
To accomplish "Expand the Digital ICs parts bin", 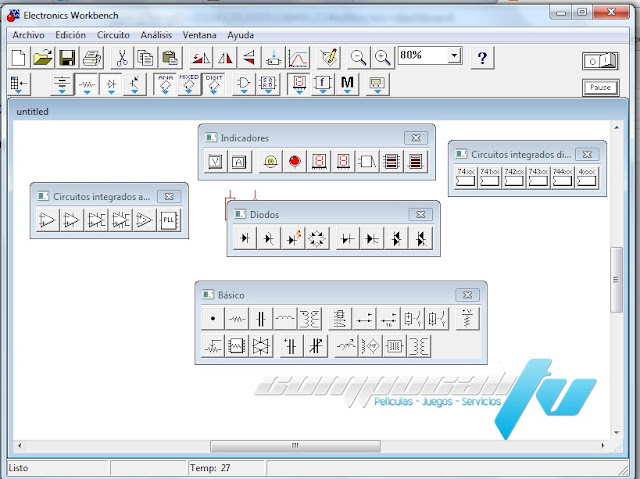I will pos(213,84).
